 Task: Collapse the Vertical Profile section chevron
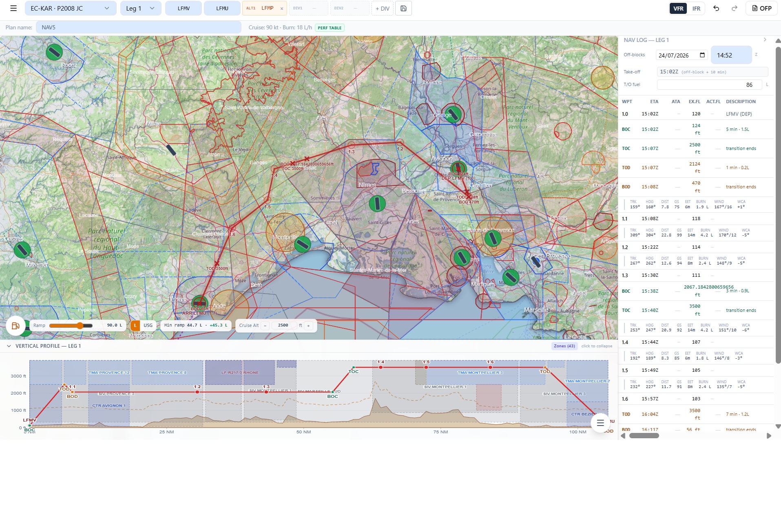(9, 346)
